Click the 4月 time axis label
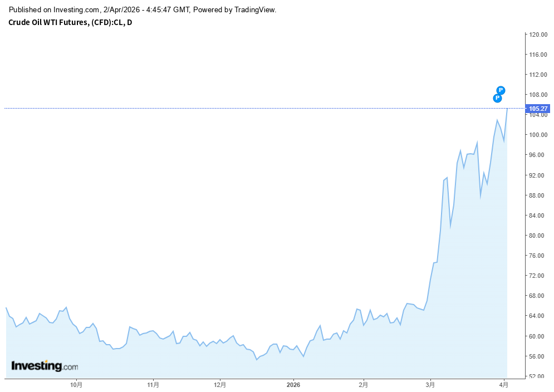This screenshot has height=392, width=554. coord(504,384)
